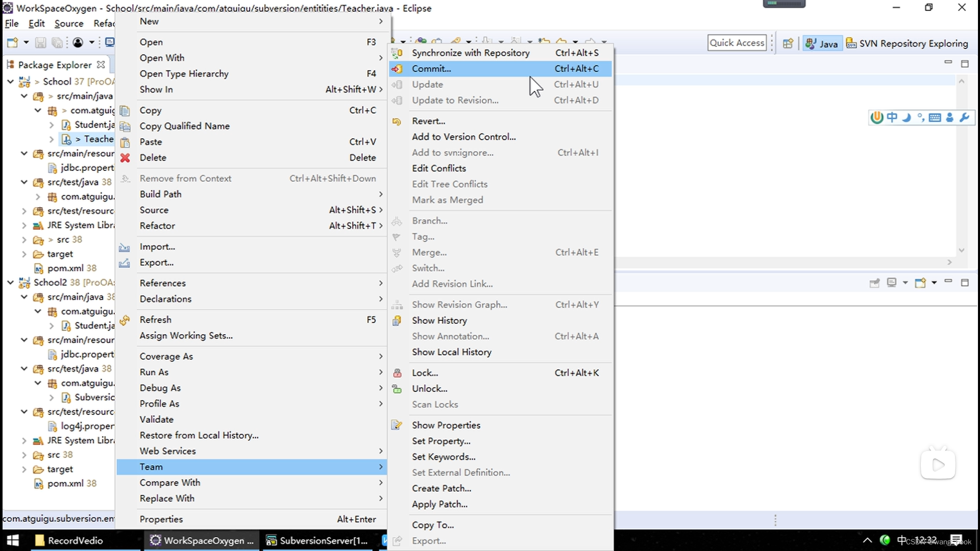This screenshot has height=551, width=980.
Task: Click the Synchronize with Repository icon
Action: click(397, 53)
